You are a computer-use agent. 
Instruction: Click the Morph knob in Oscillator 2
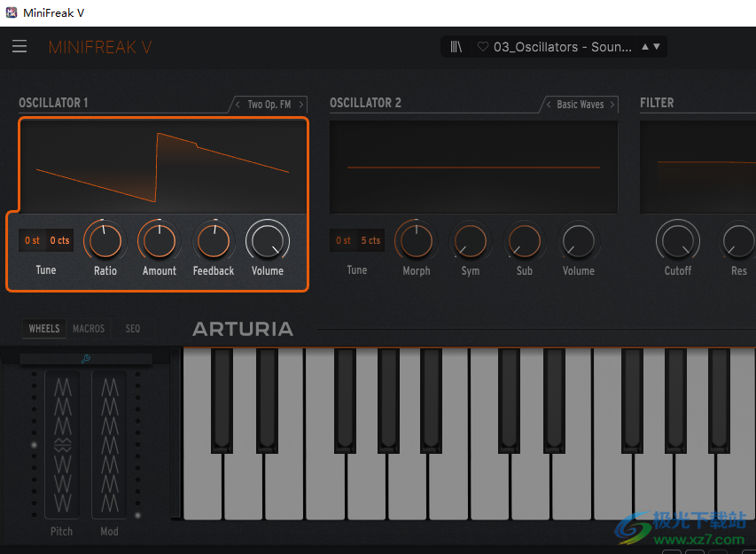coord(415,240)
